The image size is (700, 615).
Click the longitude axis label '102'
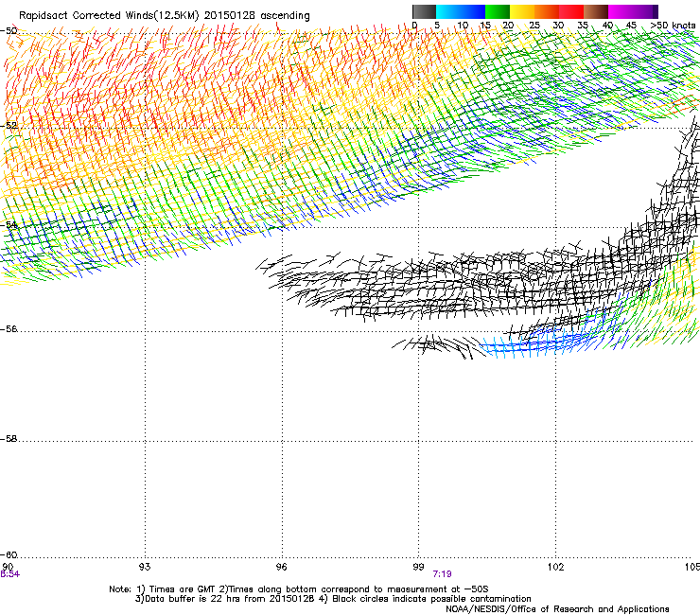click(555, 567)
